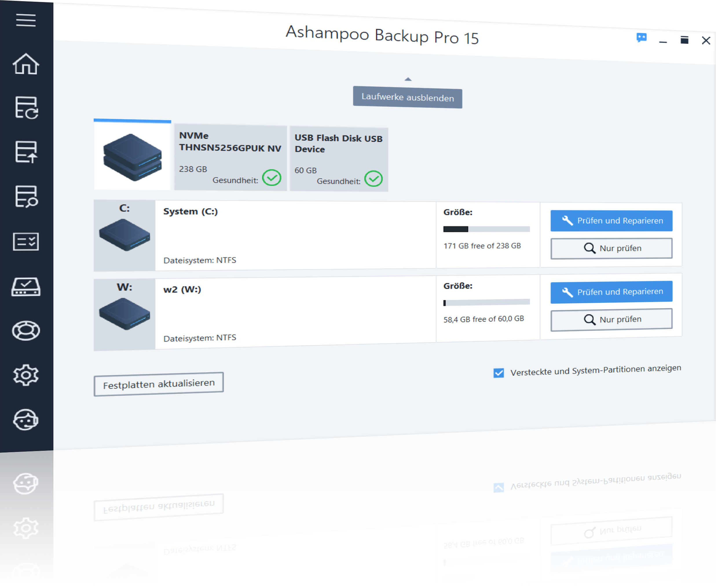This screenshot has height=588, width=716.
Task: Open the upper support agent headset icon
Action: pos(26,420)
